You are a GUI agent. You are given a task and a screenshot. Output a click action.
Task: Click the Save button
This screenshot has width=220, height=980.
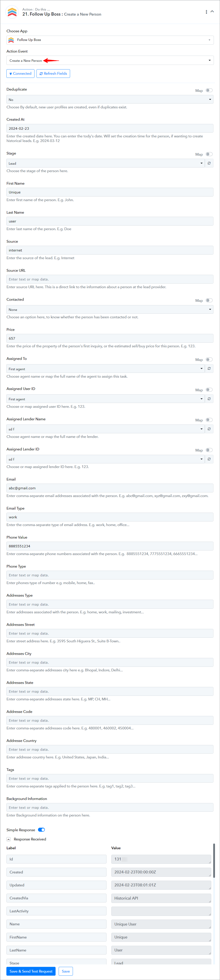point(66,971)
